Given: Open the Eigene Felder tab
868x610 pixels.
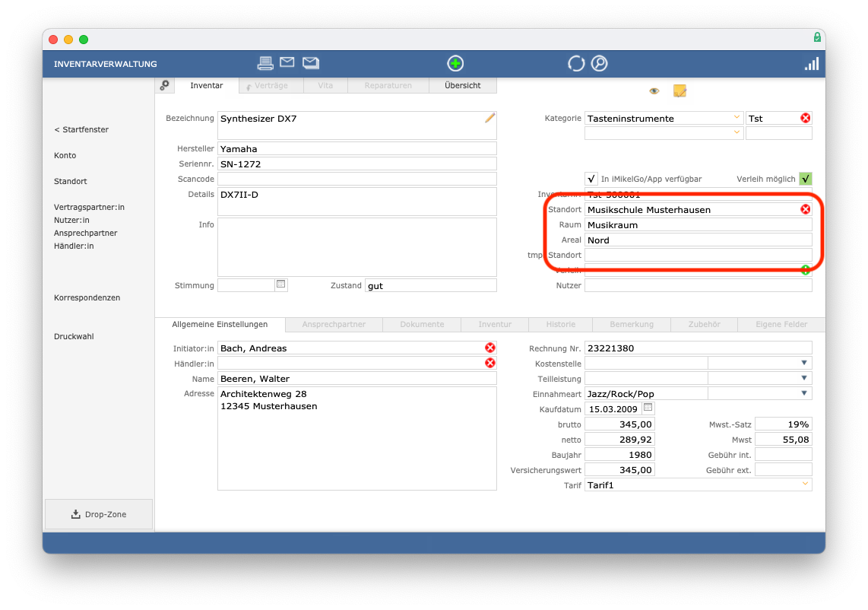Looking at the screenshot, I should [x=781, y=324].
